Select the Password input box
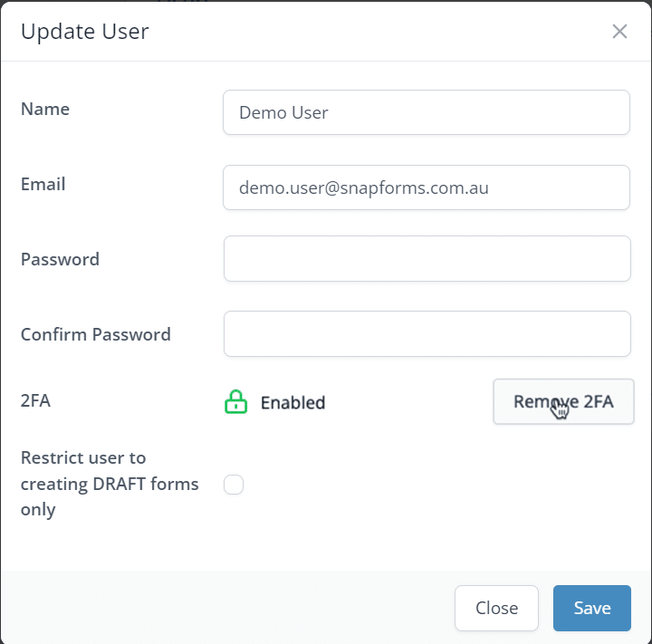Image resolution: width=652 pixels, height=644 pixels. (426, 259)
